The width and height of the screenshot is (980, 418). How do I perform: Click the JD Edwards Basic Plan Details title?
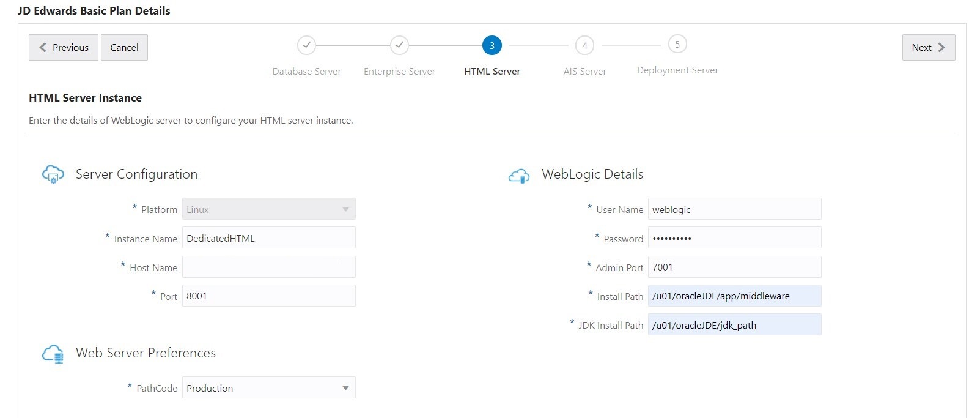click(x=94, y=10)
